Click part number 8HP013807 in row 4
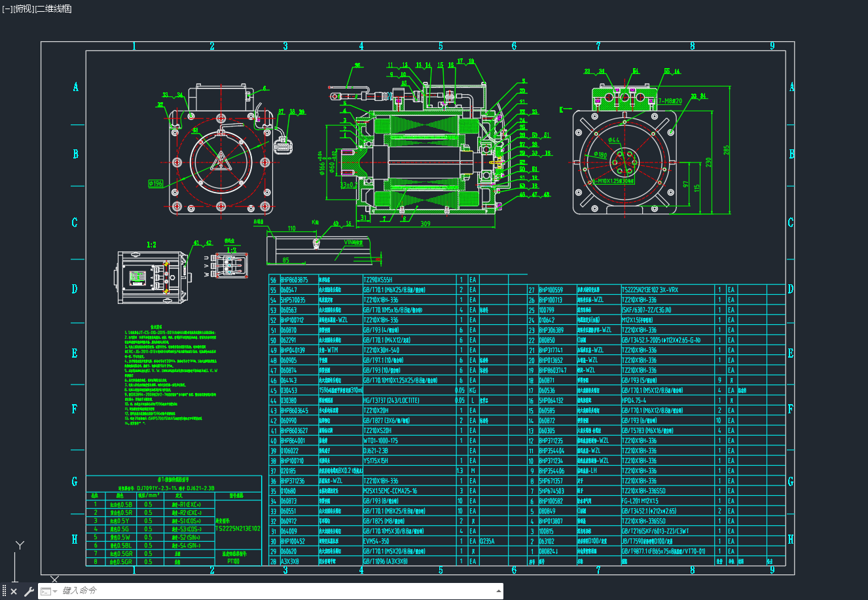 click(551, 521)
